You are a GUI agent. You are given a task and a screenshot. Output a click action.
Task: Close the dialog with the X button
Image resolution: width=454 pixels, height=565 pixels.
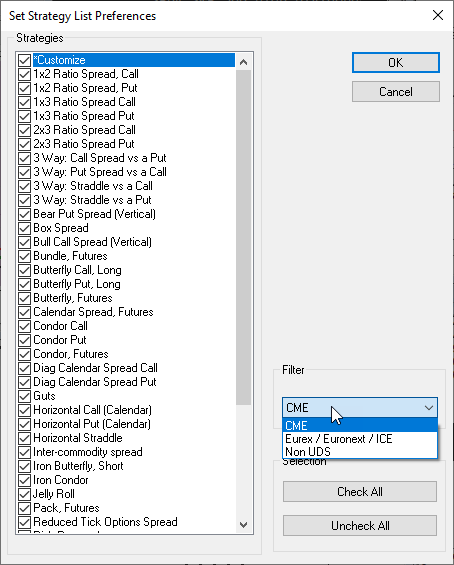[x=438, y=15]
